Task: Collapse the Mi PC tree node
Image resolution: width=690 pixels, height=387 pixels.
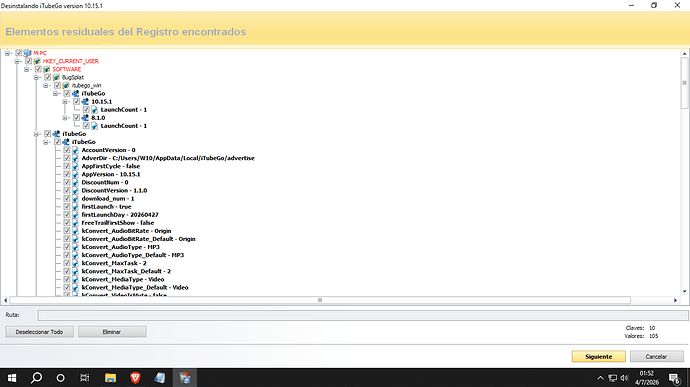Action: pyautogui.click(x=7, y=53)
